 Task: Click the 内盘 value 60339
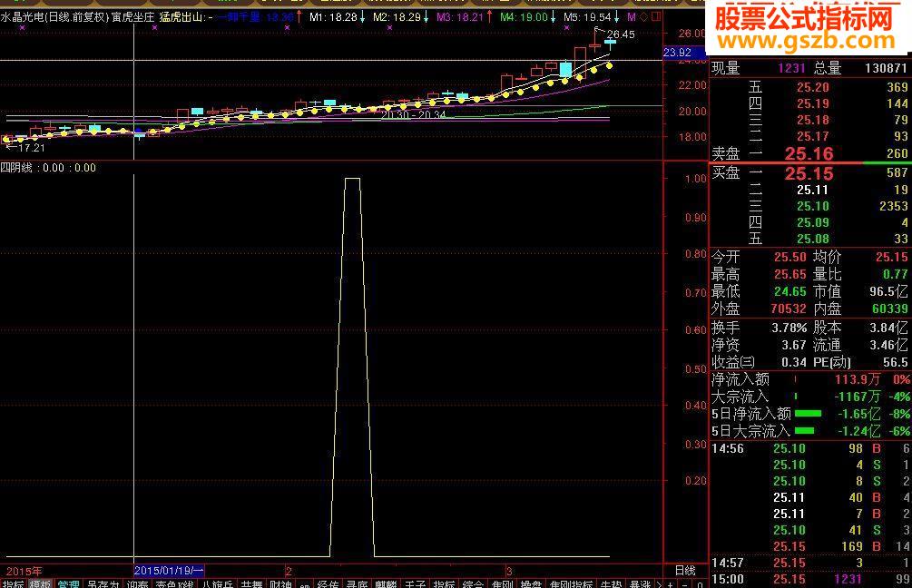[x=890, y=309]
